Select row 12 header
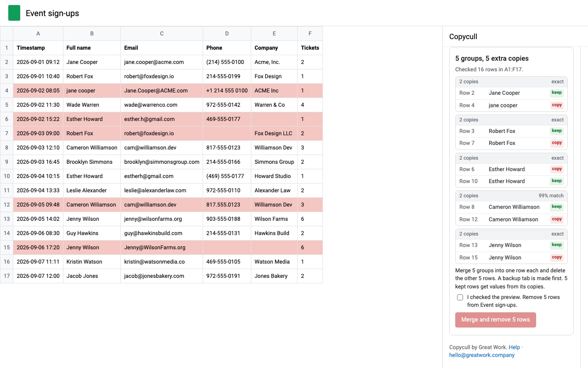The image size is (588, 368). 7,205
